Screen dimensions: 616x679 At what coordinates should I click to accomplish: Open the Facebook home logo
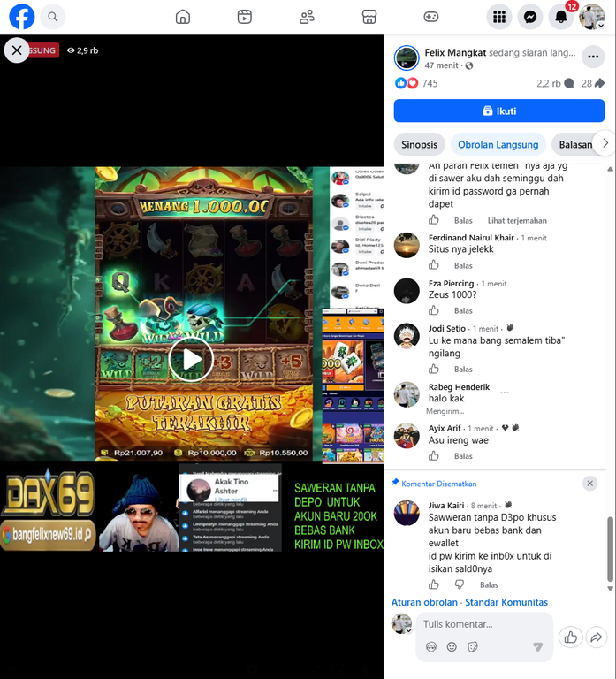pyautogui.click(x=21, y=17)
